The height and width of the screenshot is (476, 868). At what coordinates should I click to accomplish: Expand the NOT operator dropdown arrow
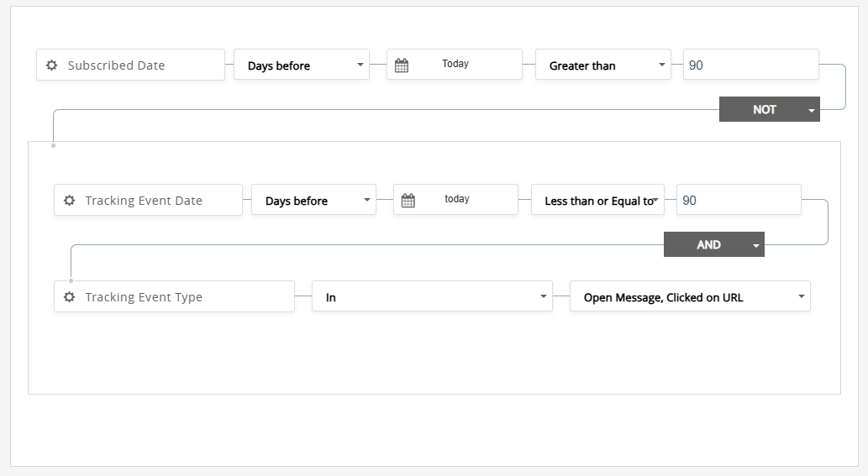[811, 110]
